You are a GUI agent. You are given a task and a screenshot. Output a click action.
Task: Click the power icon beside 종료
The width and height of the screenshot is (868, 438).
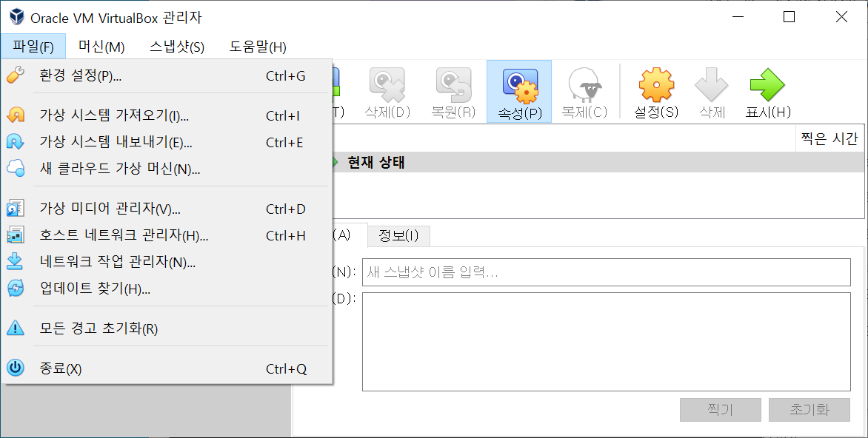pos(16,368)
